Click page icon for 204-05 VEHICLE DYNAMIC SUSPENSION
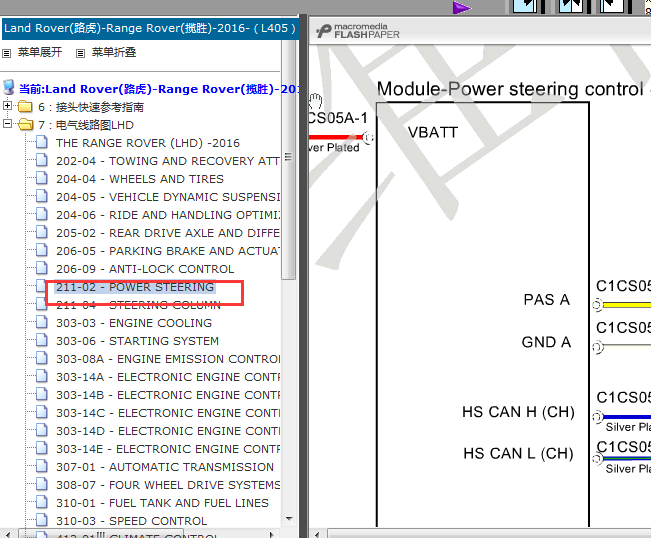The image size is (651, 538). tap(42, 196)
